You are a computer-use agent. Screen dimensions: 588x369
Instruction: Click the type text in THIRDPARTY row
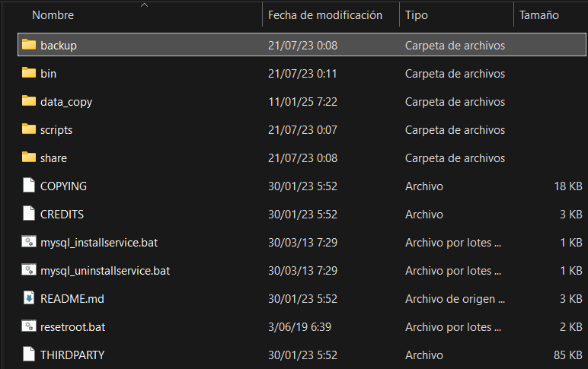[x=424, y=355]
